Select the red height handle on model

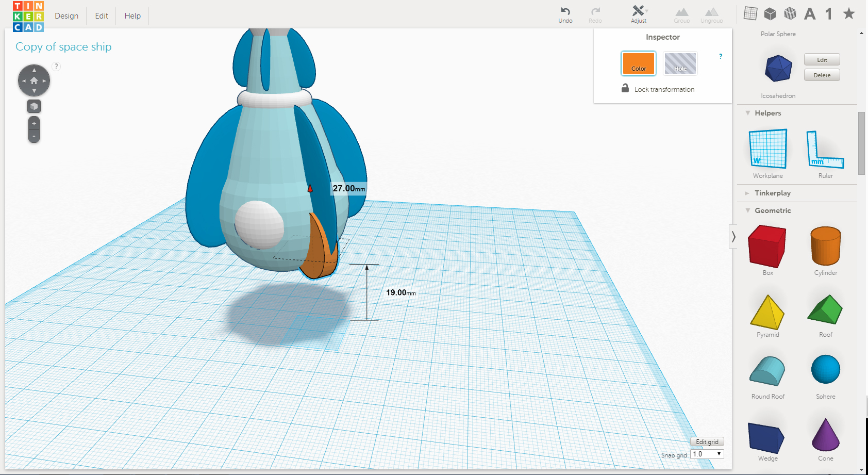(310, 188)
